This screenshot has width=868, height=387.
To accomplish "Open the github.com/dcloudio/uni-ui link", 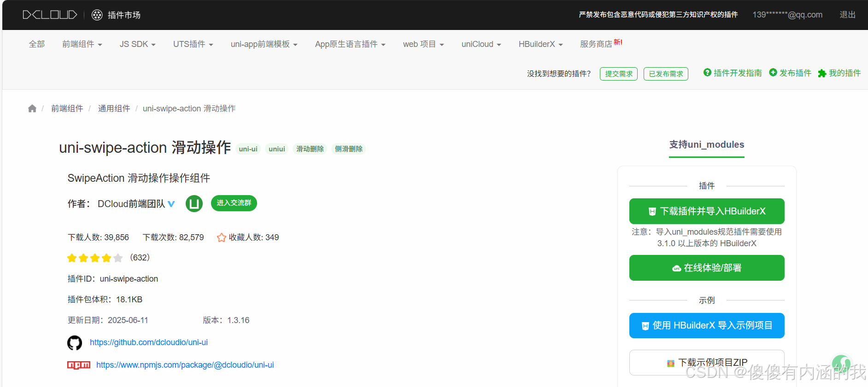I will click(x=149, y=342).
